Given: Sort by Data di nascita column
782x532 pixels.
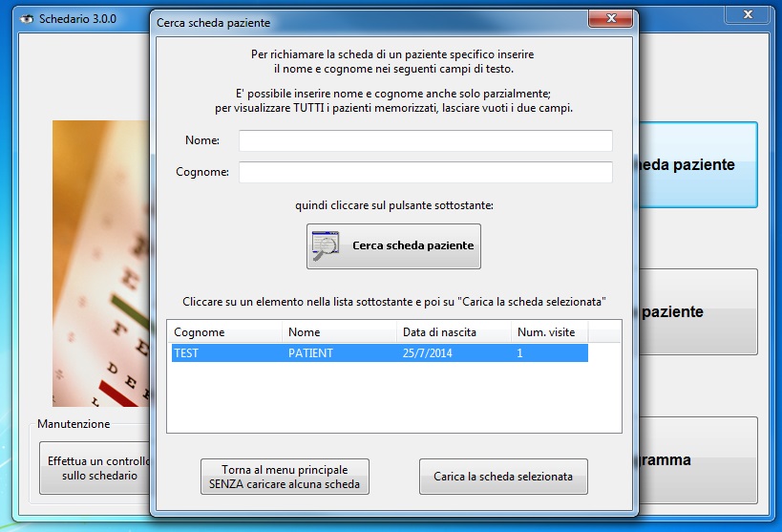Looking at the screenshot, I should [452, 332].
